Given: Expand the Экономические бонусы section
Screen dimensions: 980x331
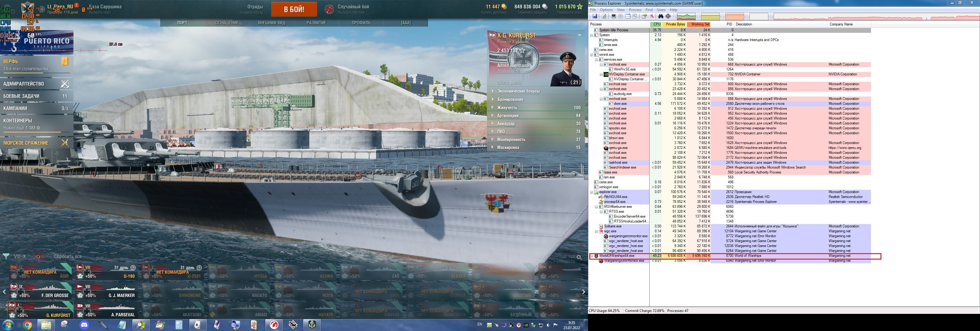Looking at the screenshot, I should tap(536, 91).
